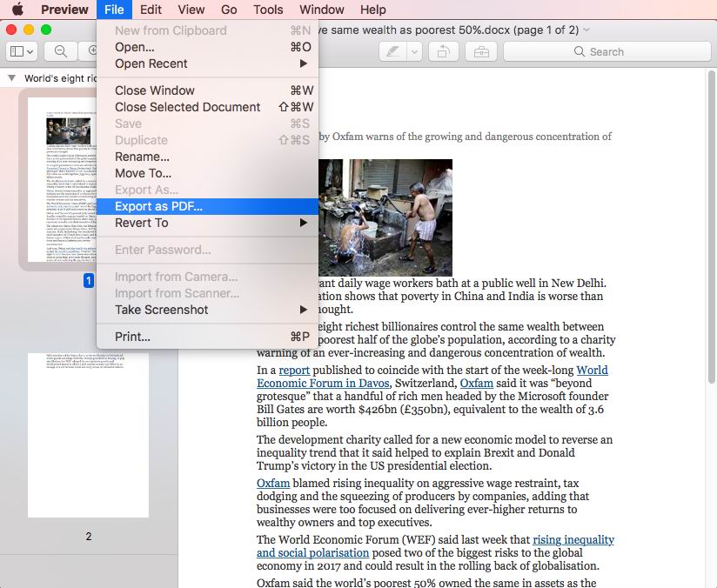717x588 pixels.
Task: Open the Tools menu
Action: pyautogui.click(x=268, y=10)
